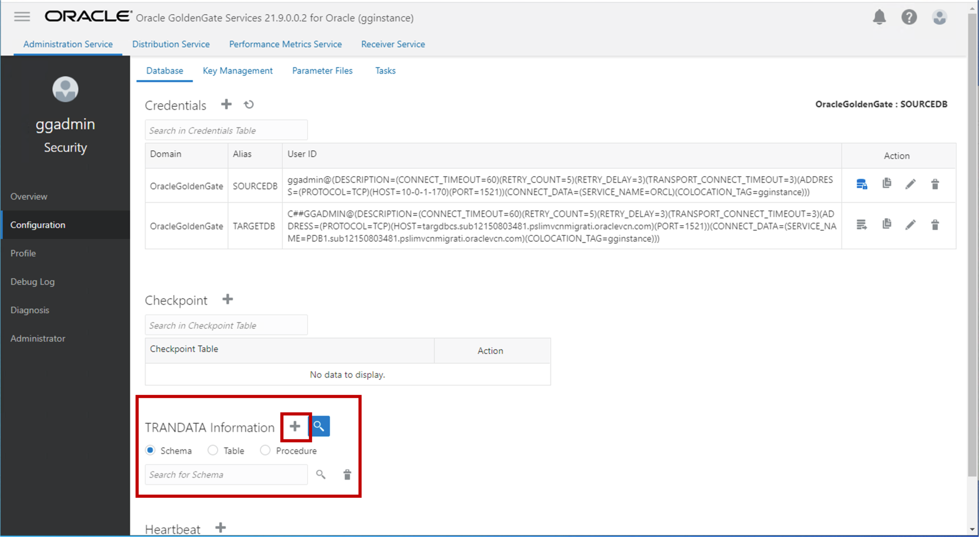Click the Search in Credentials Table field
This screenshot has width=980, height=537.
(225, 130)
